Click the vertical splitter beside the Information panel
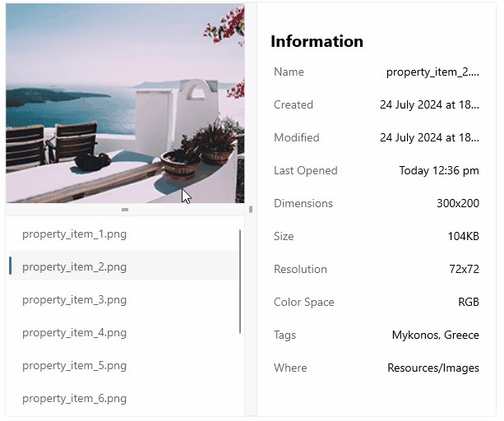 251,210
